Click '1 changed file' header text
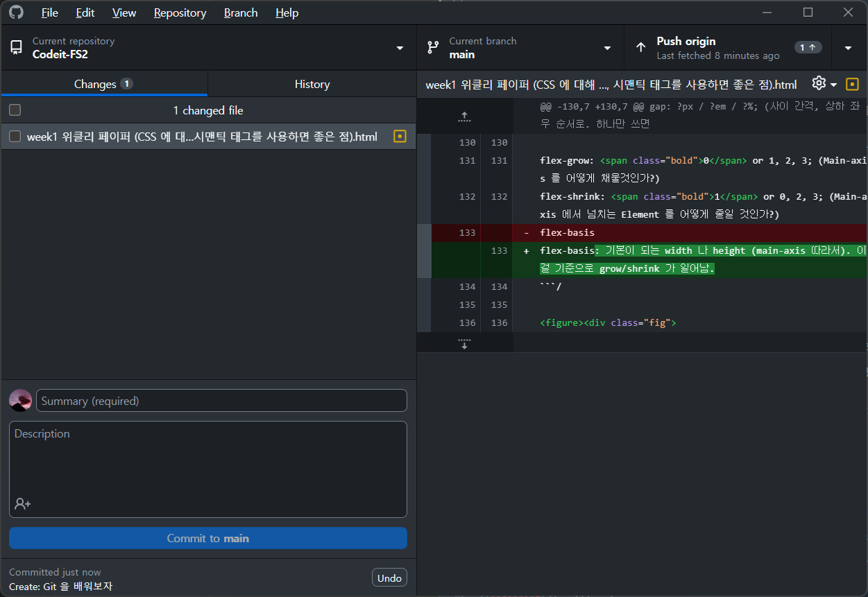Viewport: 868px width, 597px height. coord(208,110)
